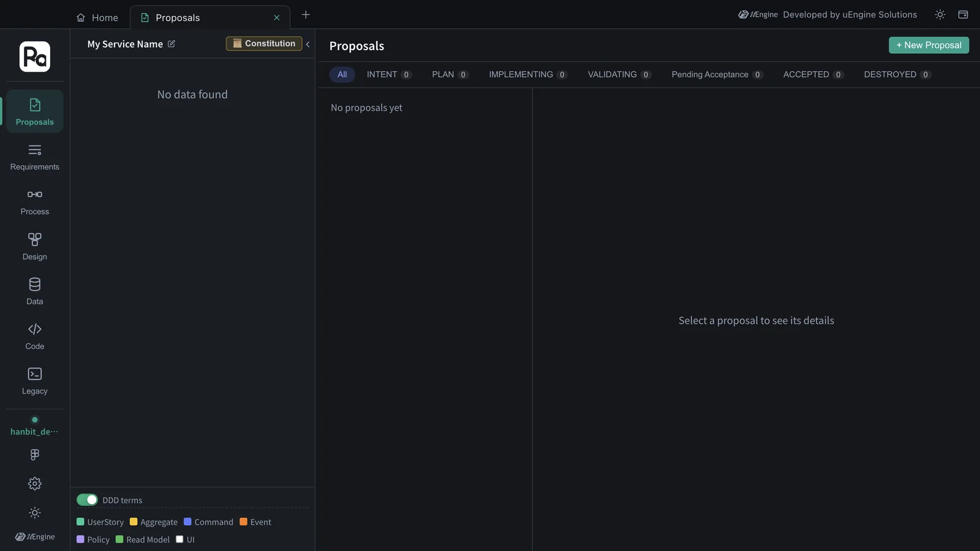Select the All filter tab
The height and width of the screenshot is (551, 980).
pyautogui.click(x=342, y=75)
